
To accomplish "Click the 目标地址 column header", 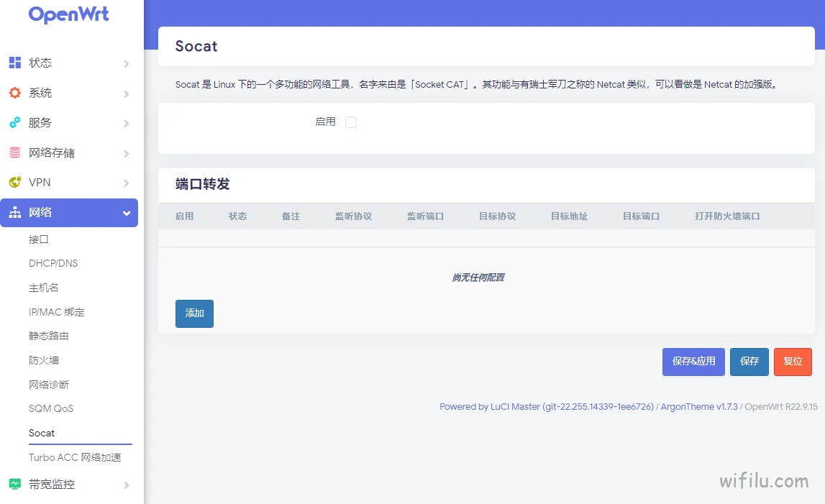I will click(x=569, y=216).
